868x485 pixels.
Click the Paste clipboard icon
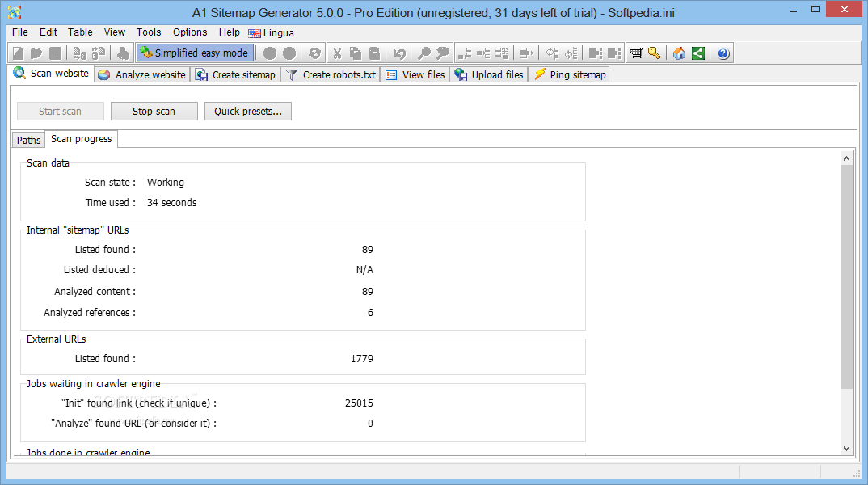pos(374,53)
